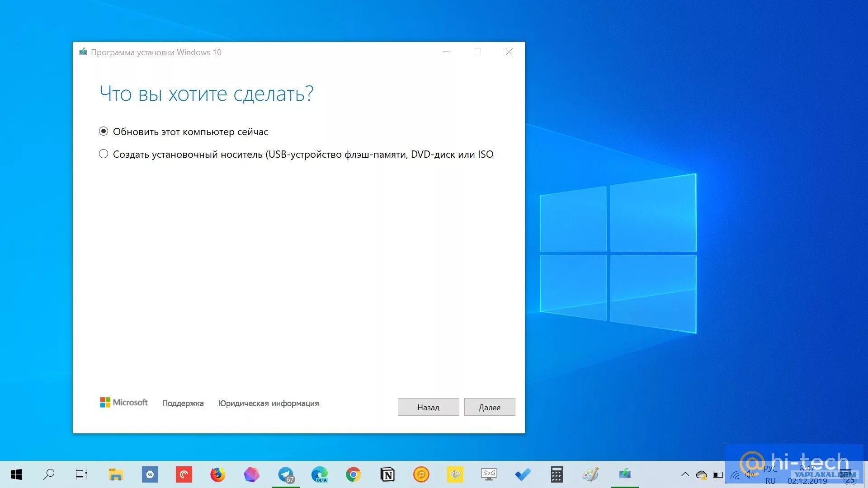Launch File Explorer from the taskbar

(116, 474)
